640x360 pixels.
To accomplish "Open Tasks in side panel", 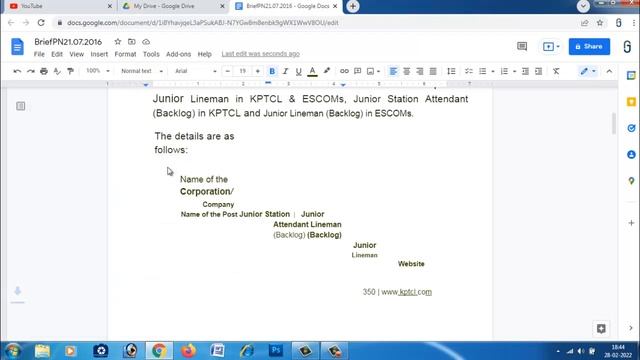I will [x=631, y=128].
